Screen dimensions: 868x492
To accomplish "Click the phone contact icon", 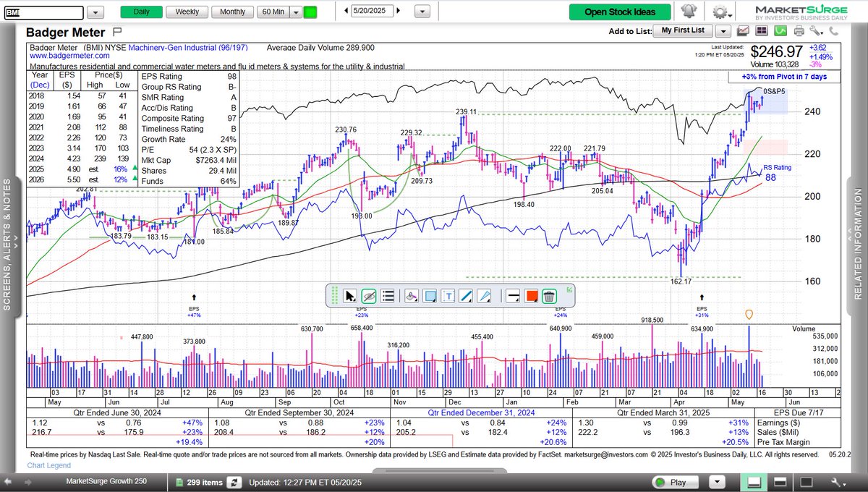I will [x=833, y=31].
